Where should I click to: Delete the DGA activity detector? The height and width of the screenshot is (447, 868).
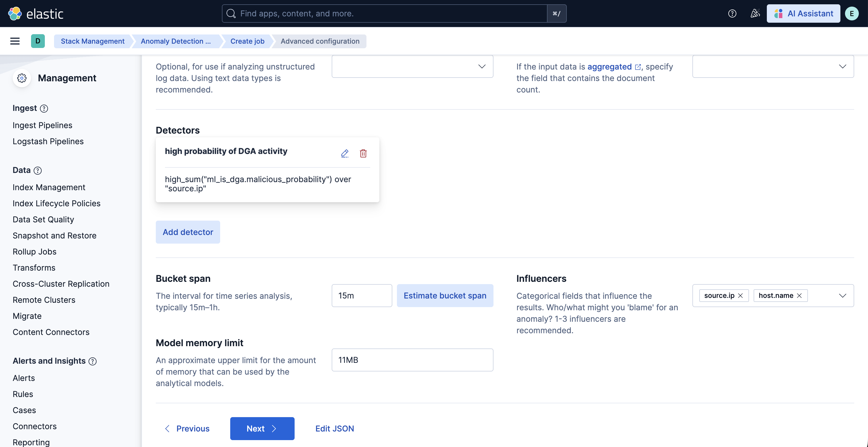click(x=363, y=153)
